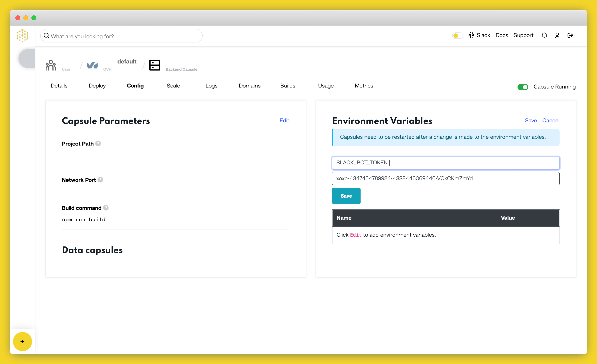
Task: Click Edit in Capsule Parameters
Action: 284,120
